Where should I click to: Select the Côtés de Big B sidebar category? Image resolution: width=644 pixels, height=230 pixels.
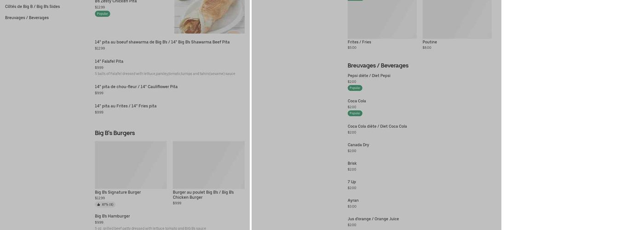(32, 7)
